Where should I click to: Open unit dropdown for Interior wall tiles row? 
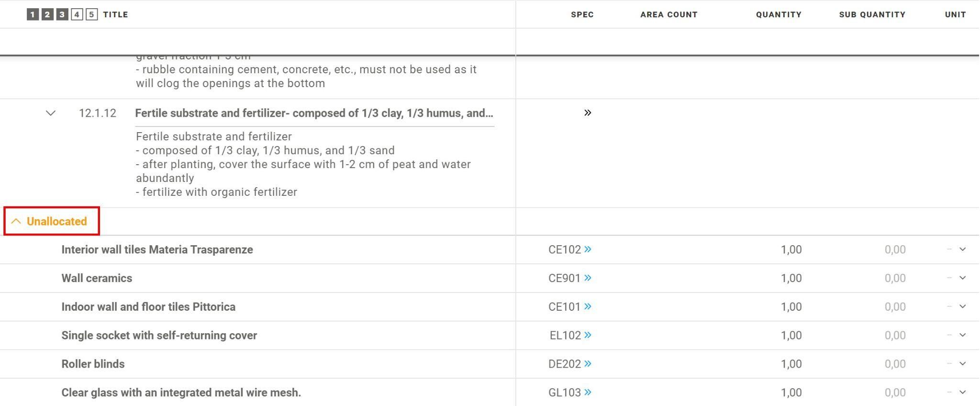[x=962, y=249]
